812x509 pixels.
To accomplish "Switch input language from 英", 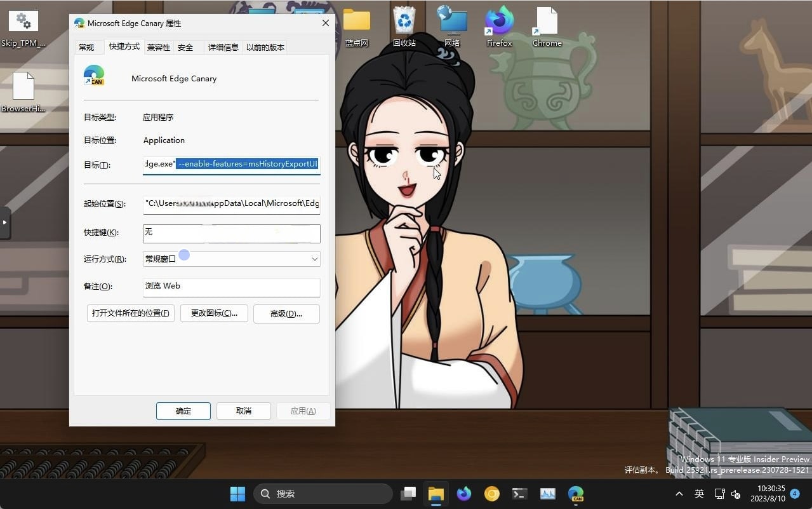I will (x=699, y=494).
